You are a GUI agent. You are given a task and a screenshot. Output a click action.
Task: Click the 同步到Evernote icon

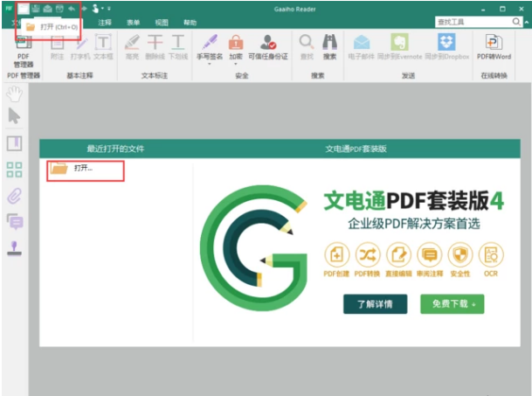click(x=400, y=47)
